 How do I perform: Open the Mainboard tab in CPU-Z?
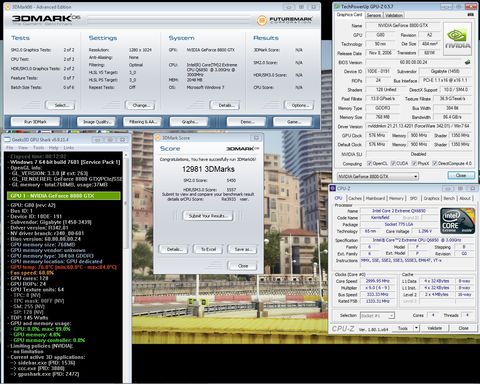[375, 198]
